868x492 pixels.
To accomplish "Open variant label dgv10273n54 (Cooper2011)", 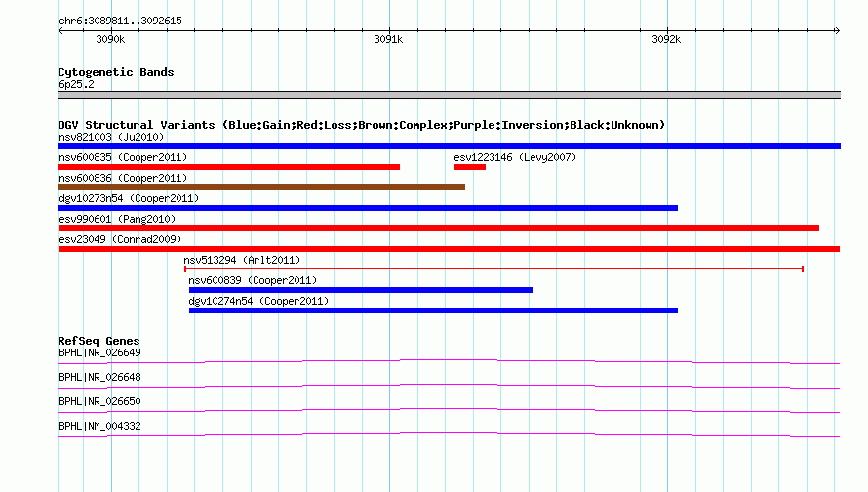I will tap(129, 198).
